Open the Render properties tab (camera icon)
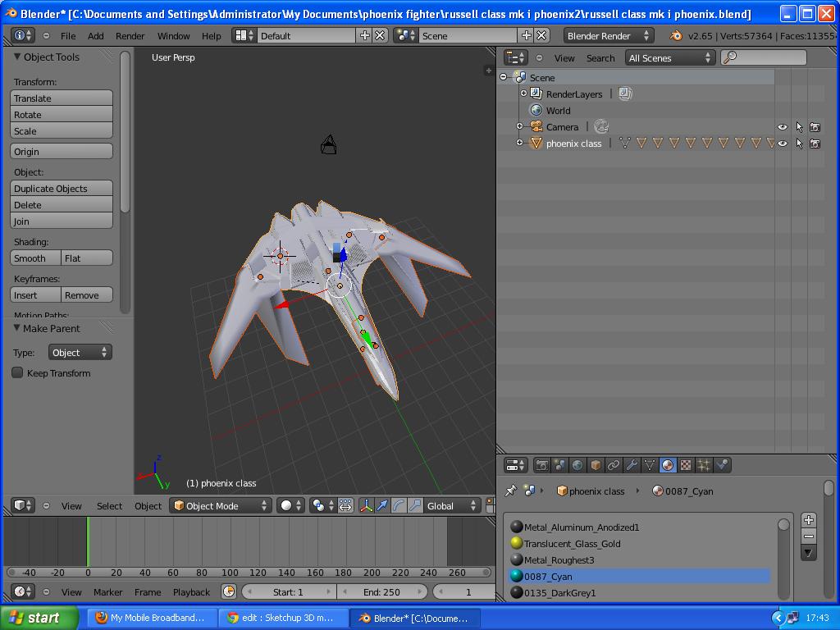 click(541, 465)
